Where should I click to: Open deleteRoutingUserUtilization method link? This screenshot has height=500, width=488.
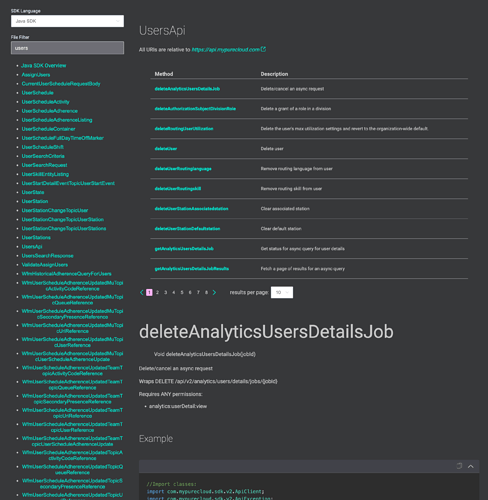tap(184, 129)
